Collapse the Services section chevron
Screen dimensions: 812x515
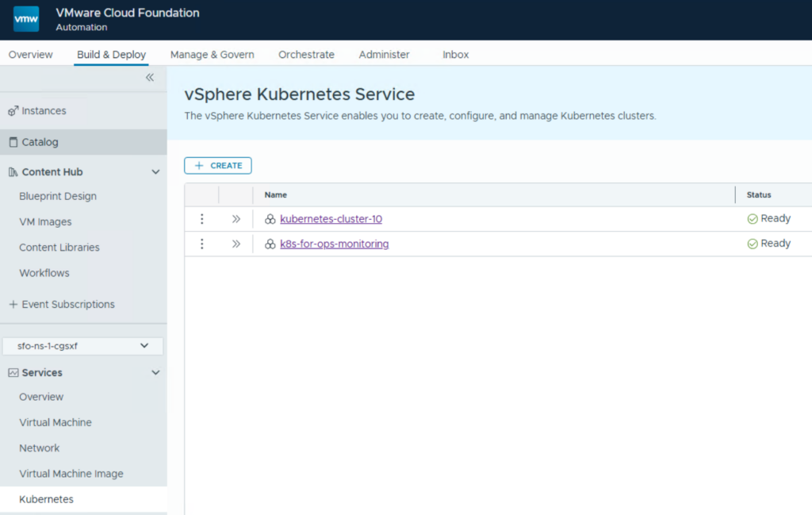pyautogui.click(x=155, y=373)
